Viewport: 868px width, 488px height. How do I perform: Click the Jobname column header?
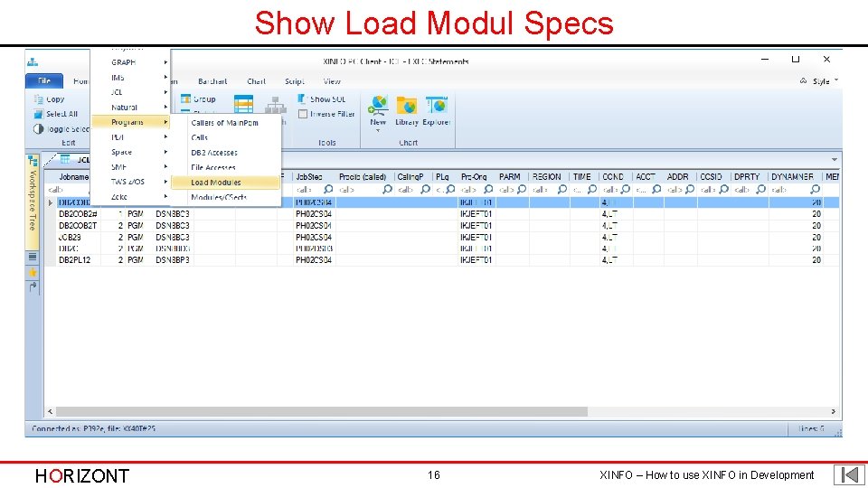coord(73,177)
